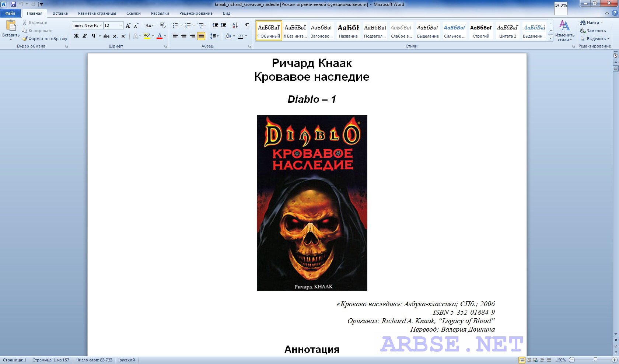Apply the Строгий style
Viewport: 619px width, 364px height.
pyautogui.click(x=481, y=31)
